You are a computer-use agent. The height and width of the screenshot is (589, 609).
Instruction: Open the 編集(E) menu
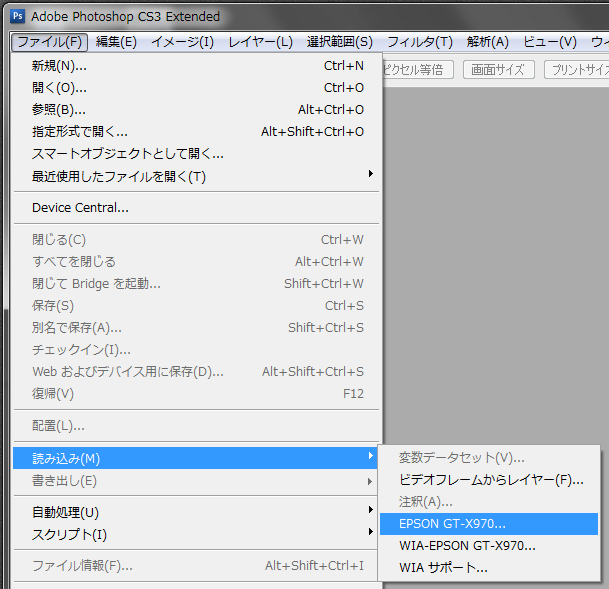(116, 42)
